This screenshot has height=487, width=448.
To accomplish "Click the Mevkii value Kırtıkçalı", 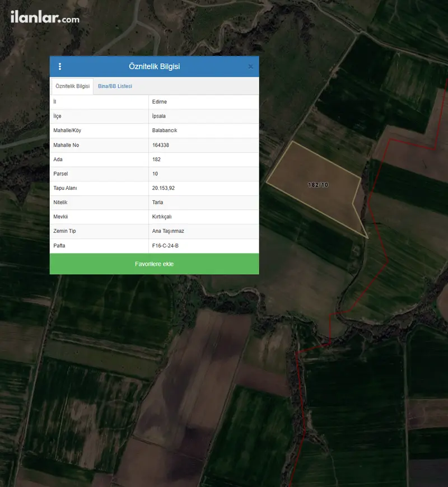I will click(162, 217).
